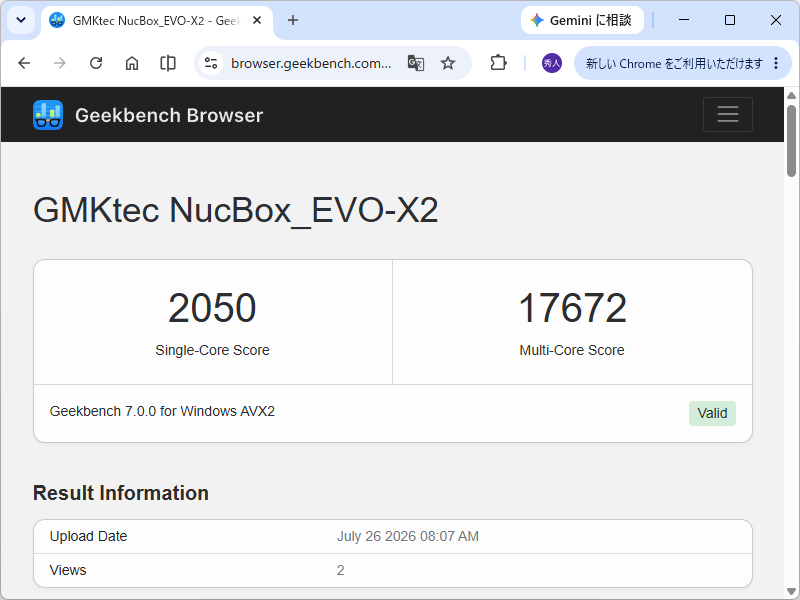This screenshot has height=600, width=800.
Task: Click the scrollbar down arrow
Action: point(791,592)
